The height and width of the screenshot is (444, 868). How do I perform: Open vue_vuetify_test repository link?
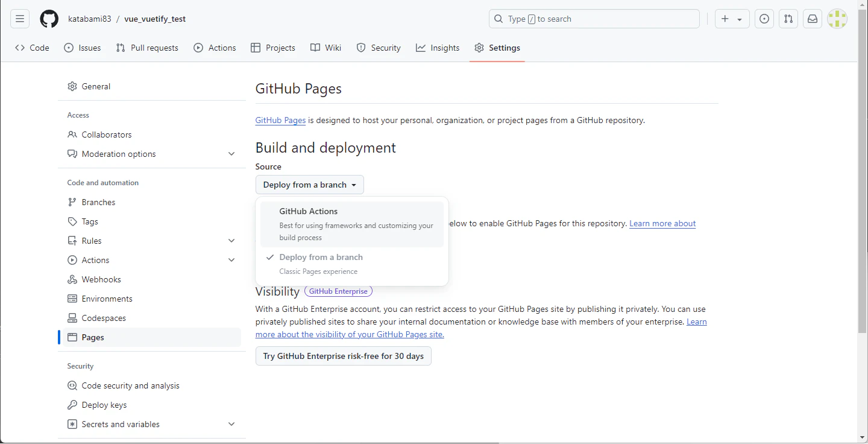tap(155, 19)
